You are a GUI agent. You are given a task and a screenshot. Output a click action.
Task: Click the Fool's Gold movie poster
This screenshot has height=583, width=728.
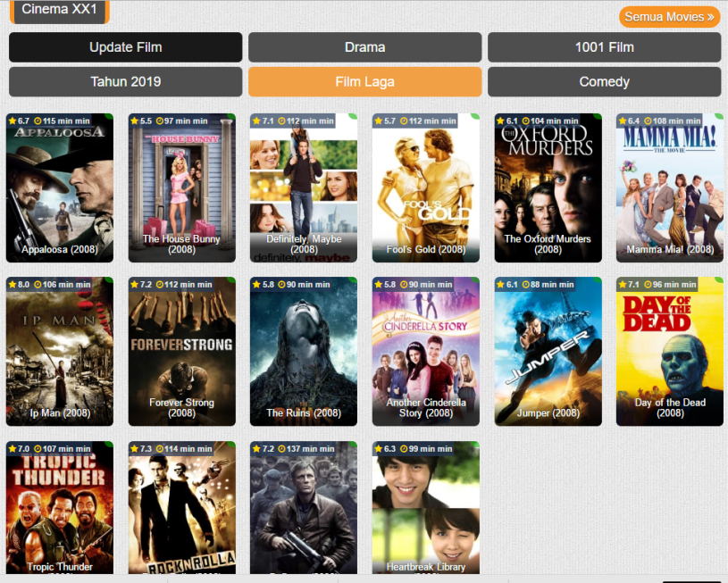426,188
